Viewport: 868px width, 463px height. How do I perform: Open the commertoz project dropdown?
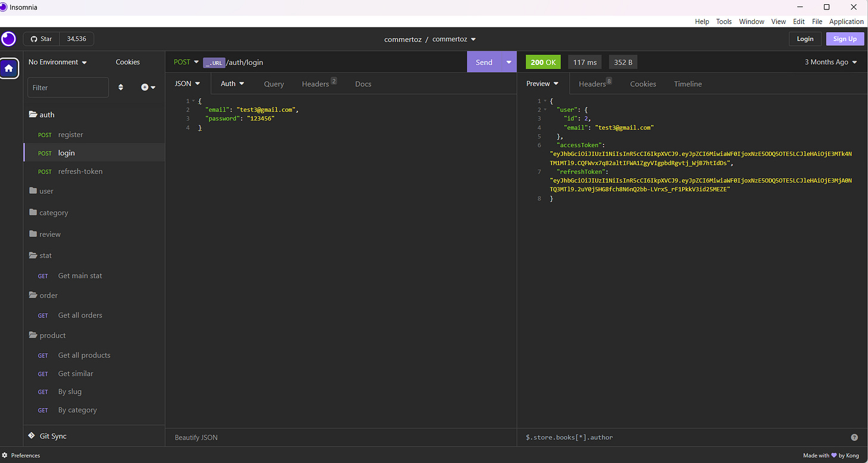click(454, 39)
